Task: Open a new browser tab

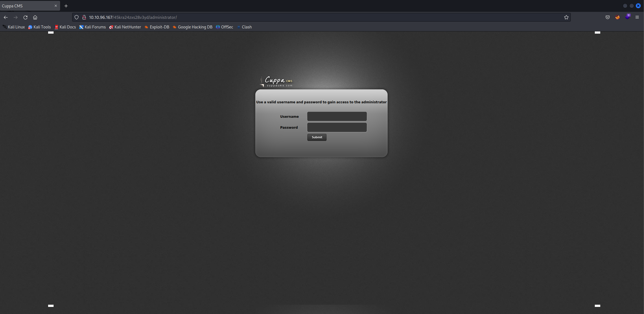Action: [66, 6]
